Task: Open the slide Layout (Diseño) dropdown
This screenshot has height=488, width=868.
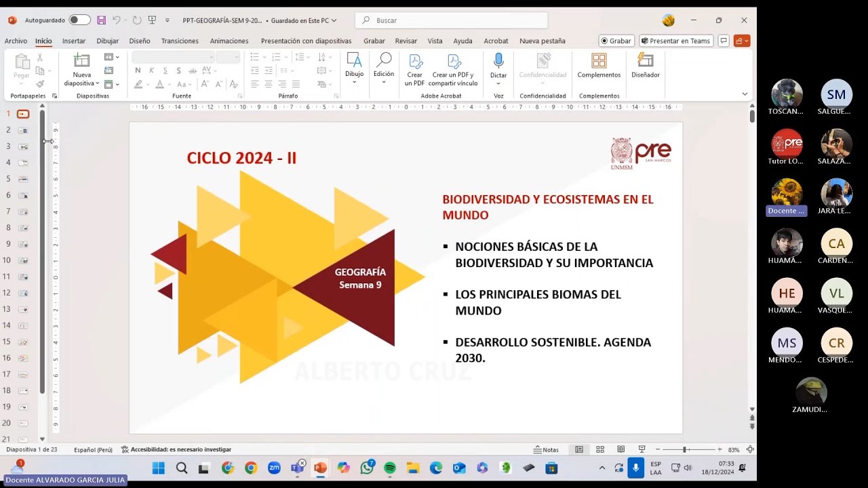Action: (112, 58)
